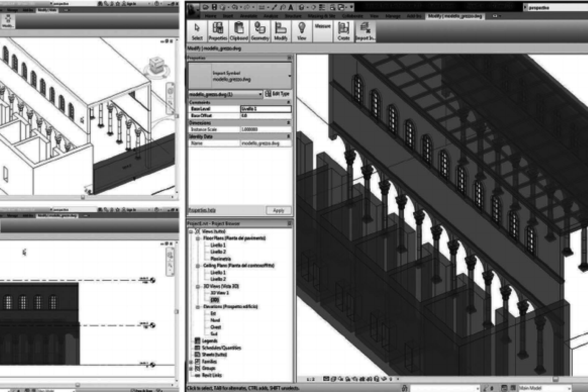The width and height of the screenshot is (588, 392).
Task: Open the Sud elevation view in browser
Action: click(214, 334)
